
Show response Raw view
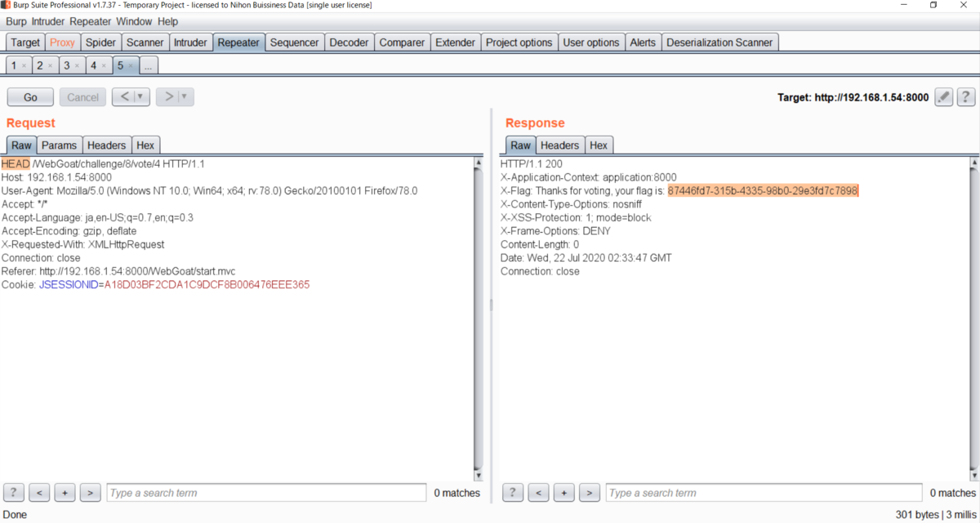[x=520, y=145]
